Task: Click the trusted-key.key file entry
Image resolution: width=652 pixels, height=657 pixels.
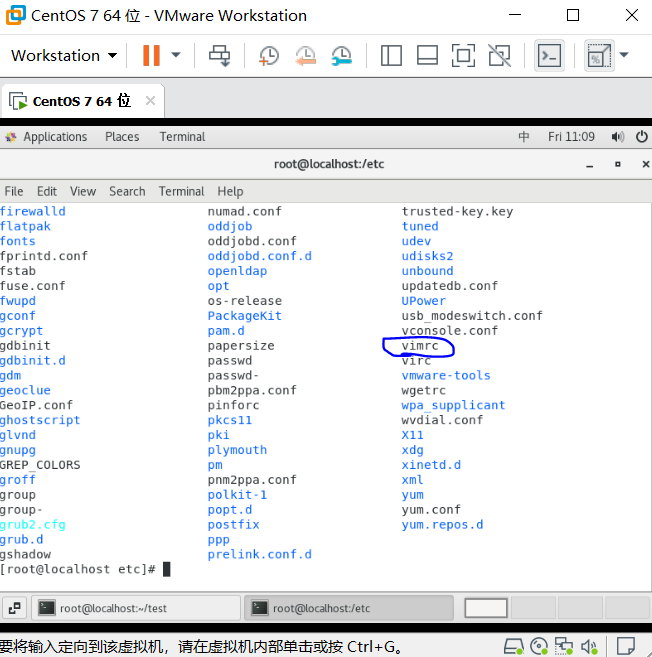Action: pos(457,211)
